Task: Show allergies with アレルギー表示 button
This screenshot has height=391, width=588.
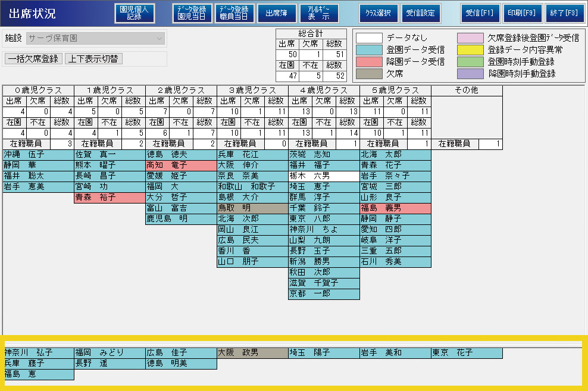Action: (x=319, y=13)
